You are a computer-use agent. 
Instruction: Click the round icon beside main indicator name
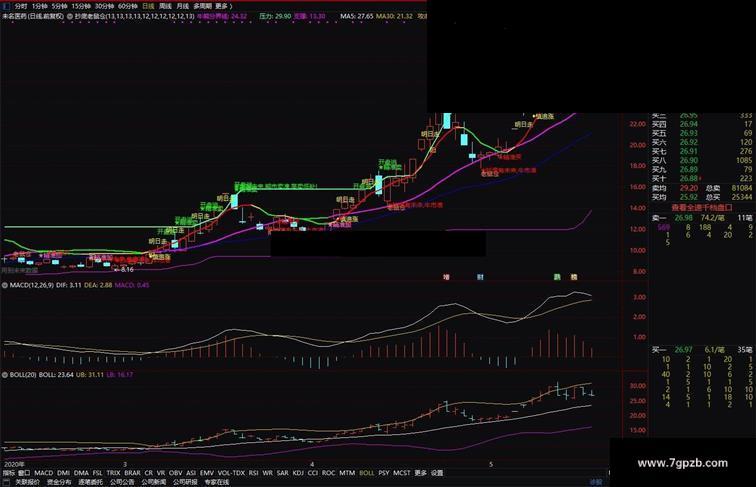(x=70, y=16)
